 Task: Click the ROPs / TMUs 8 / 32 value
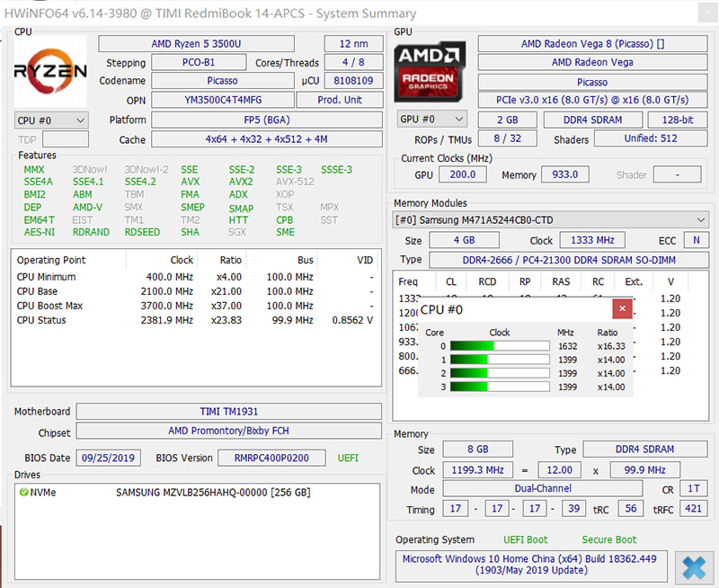pos(508,138)
